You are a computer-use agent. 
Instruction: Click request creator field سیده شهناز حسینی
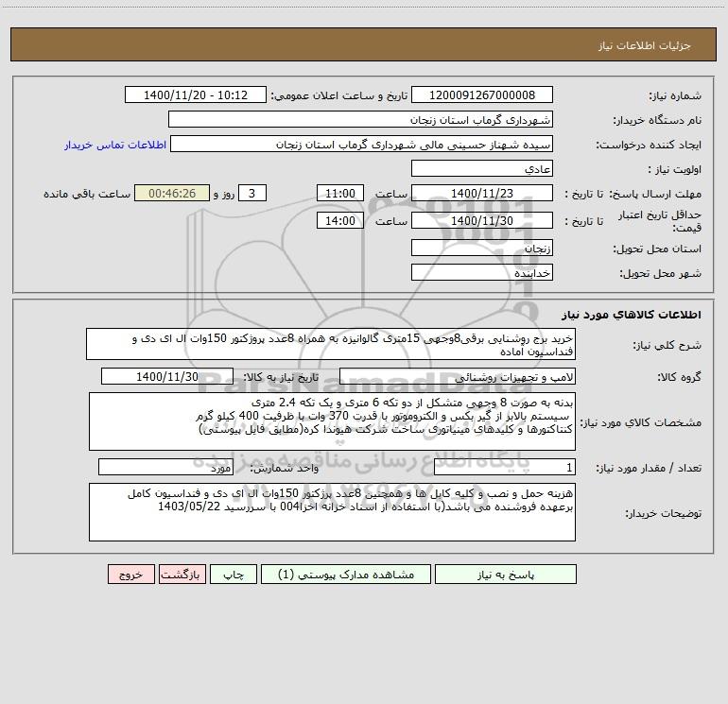(x=362, y=144)
